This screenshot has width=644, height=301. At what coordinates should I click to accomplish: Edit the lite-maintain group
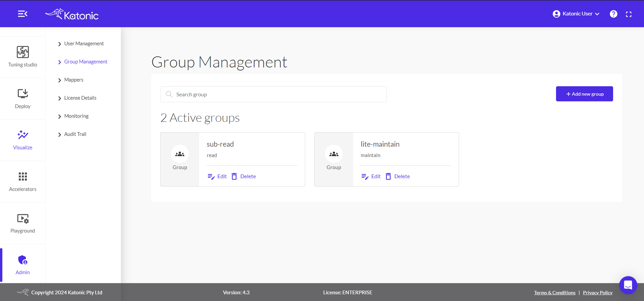[371, 177]
